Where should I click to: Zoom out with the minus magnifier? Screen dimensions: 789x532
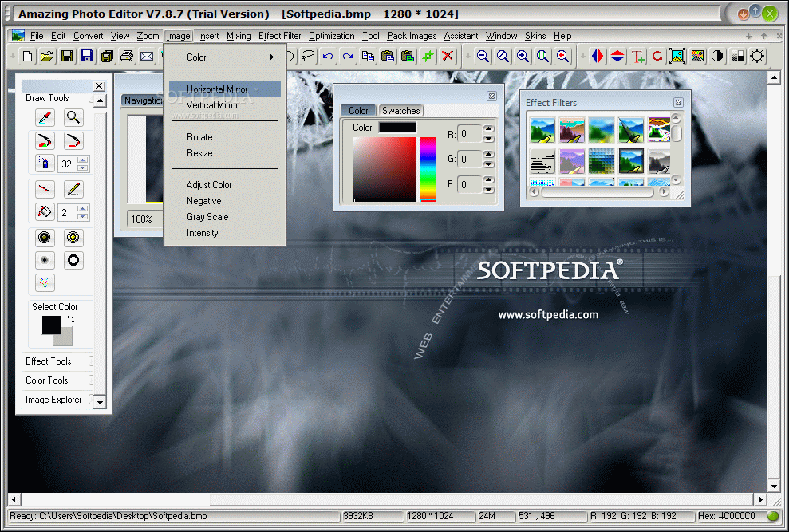(x=483, y=56)
